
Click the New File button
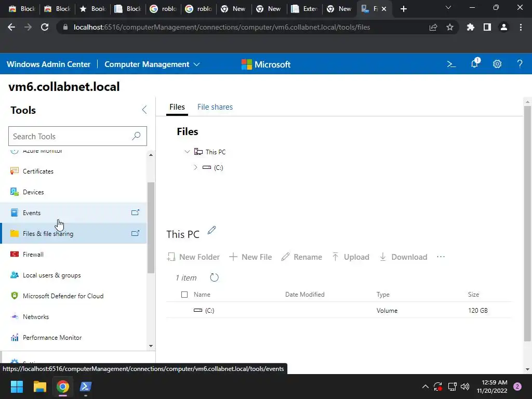pos(250,257)
